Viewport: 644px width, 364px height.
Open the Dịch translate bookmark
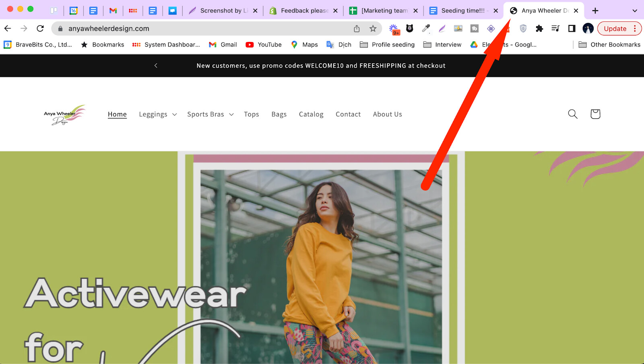[x=339, y=45]
